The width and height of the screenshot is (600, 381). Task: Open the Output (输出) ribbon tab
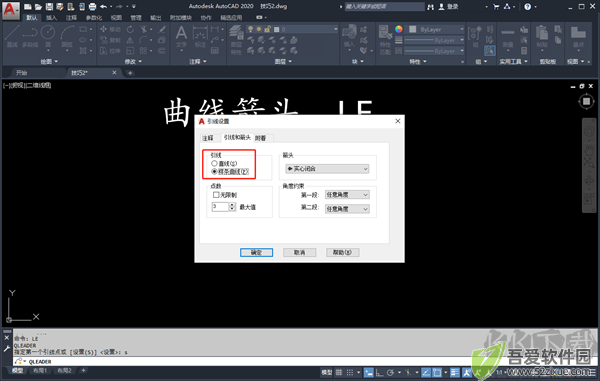(x=156, y=18)
